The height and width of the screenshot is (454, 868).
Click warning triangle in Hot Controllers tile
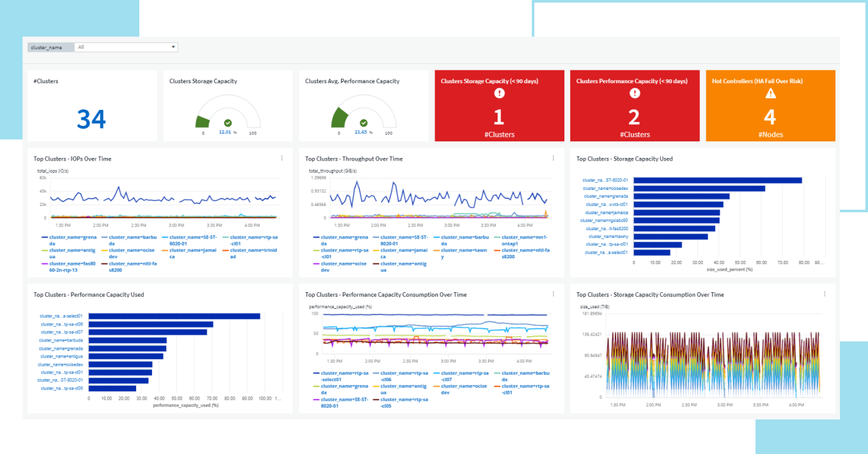pyautogui.click(x=770, y=93)
